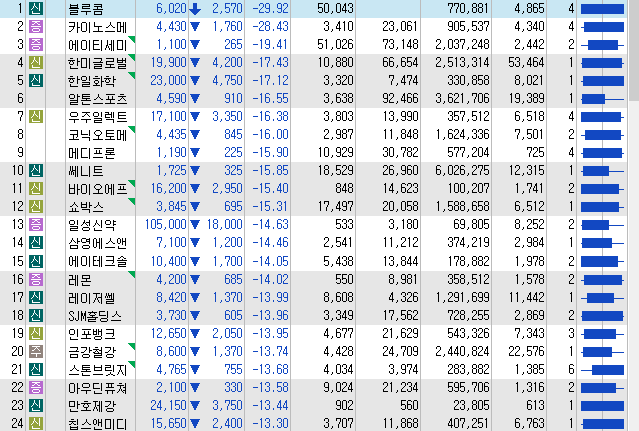The width and height of the screenshot is (639, 431).
Task: Click the 증 badge beside 카이노스메
Action: point(36,26)
